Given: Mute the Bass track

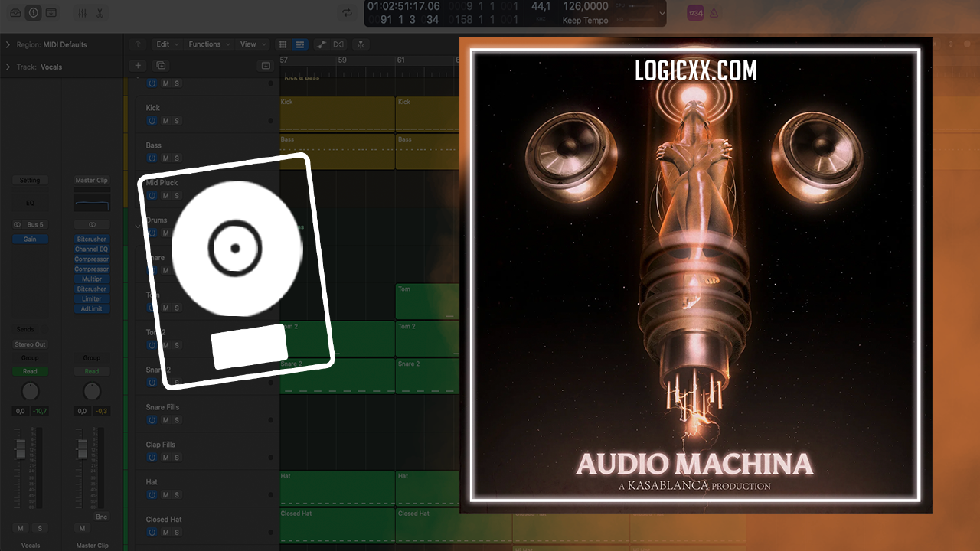Looking at the screenshot, I should tap(165, 158).
